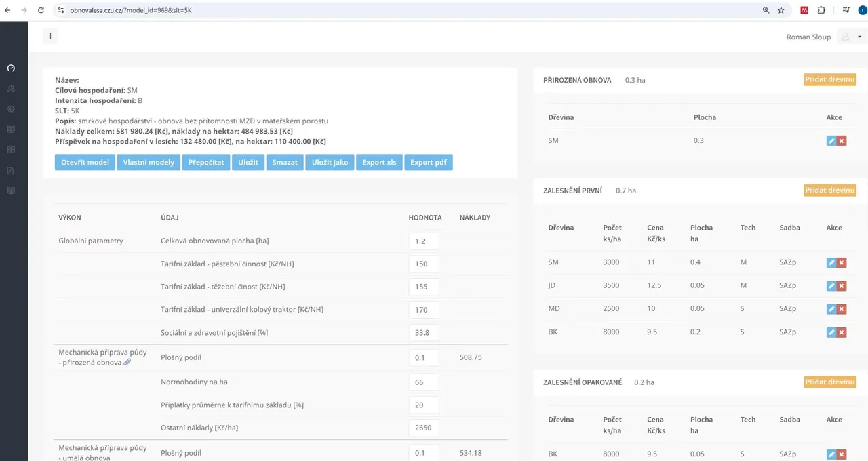Add a tree species to Zalesnění opakované
Screen dimensions: 868x461
coord(829,382)
